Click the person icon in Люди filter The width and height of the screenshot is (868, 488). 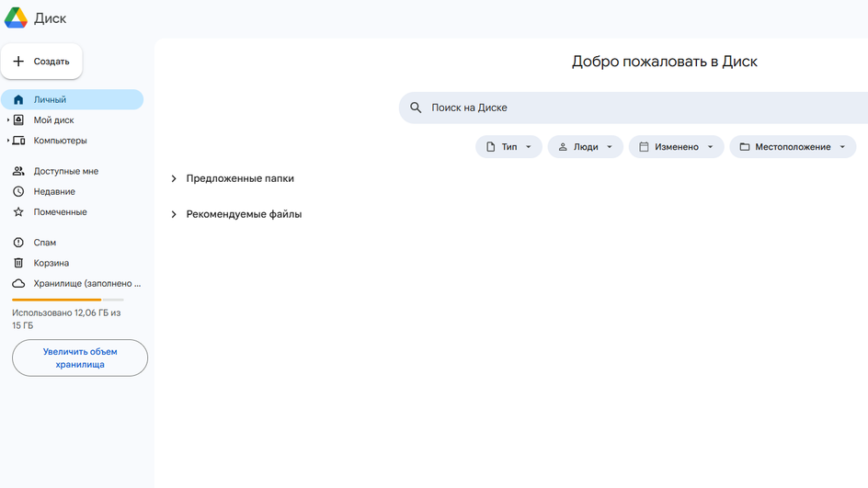(563, 147)
